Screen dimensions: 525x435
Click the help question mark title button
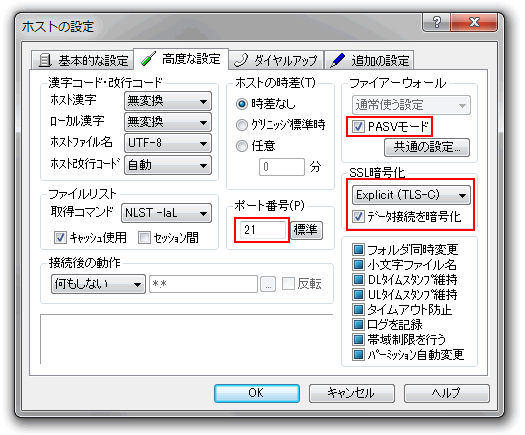tap(436, 22)
